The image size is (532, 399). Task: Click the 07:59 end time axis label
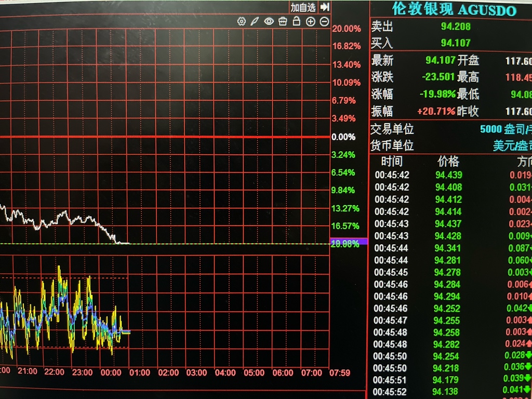coord(340,373)
